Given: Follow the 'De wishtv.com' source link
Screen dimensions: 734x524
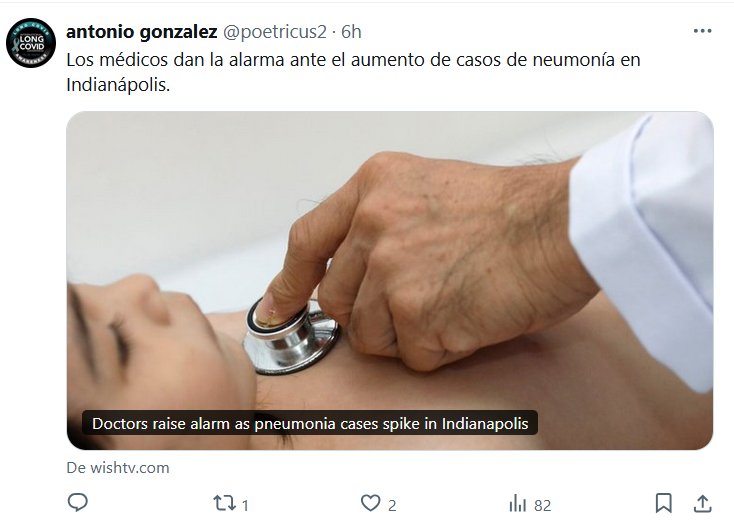Looking at the screenshot, I should coord(118,467).
